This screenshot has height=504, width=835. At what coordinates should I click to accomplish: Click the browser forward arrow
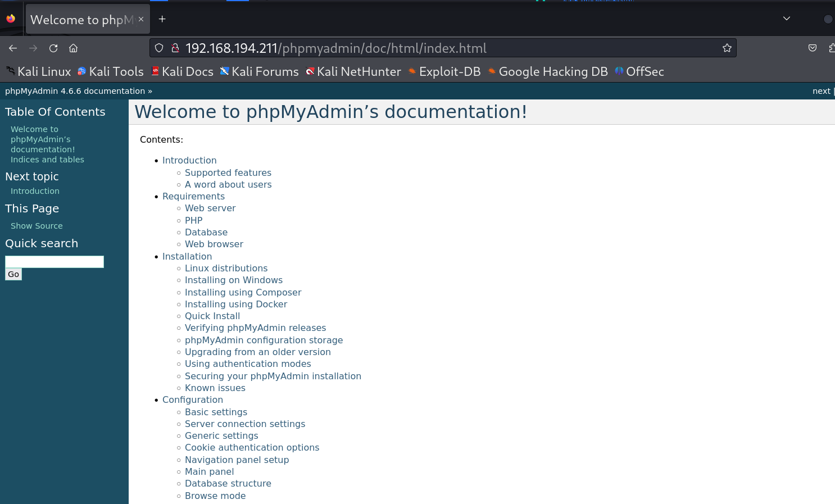click(33, 48)
